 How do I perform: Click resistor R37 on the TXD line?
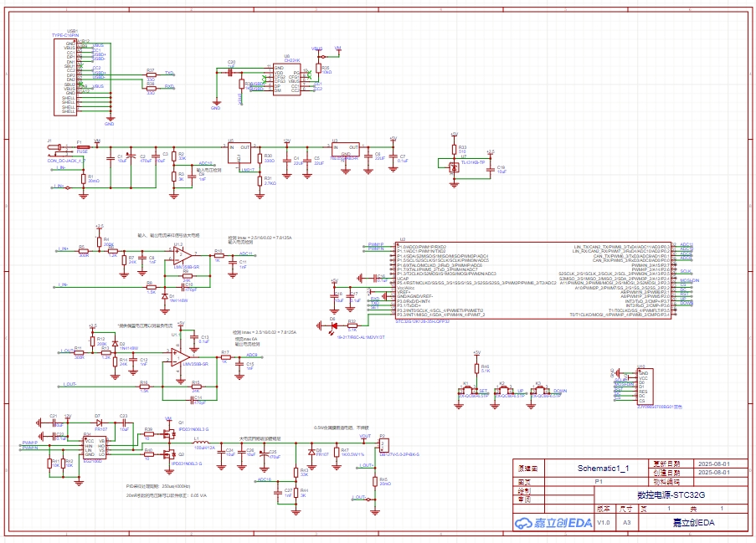151,75
